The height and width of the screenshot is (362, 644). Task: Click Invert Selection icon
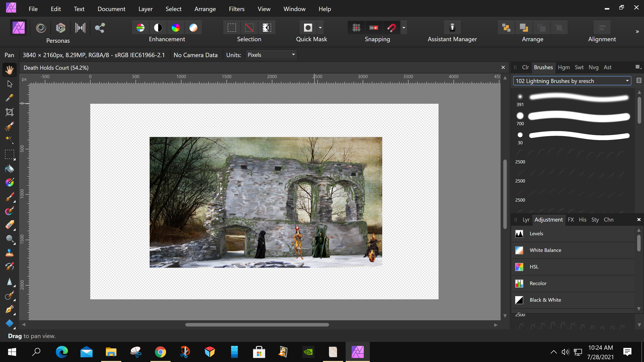click(267, 27)
